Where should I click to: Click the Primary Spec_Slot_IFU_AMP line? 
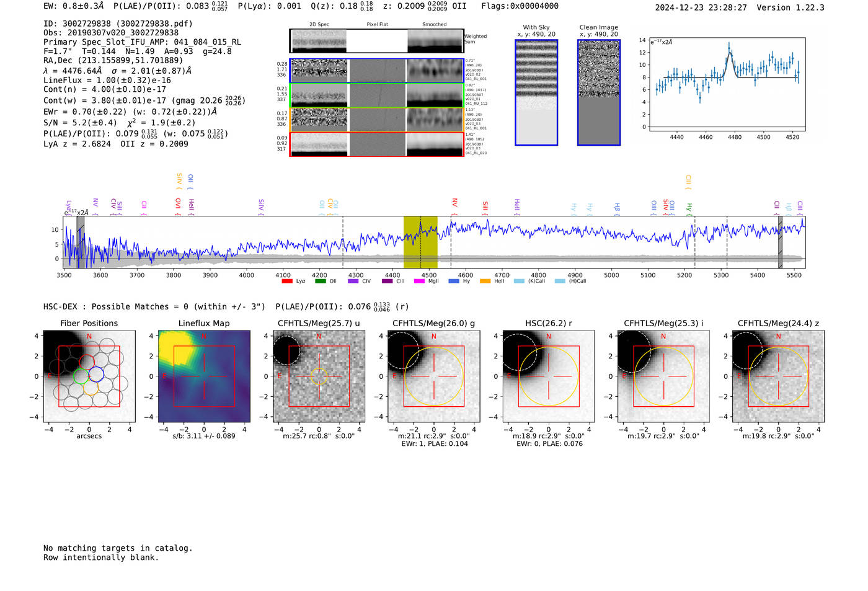(142, 42)
